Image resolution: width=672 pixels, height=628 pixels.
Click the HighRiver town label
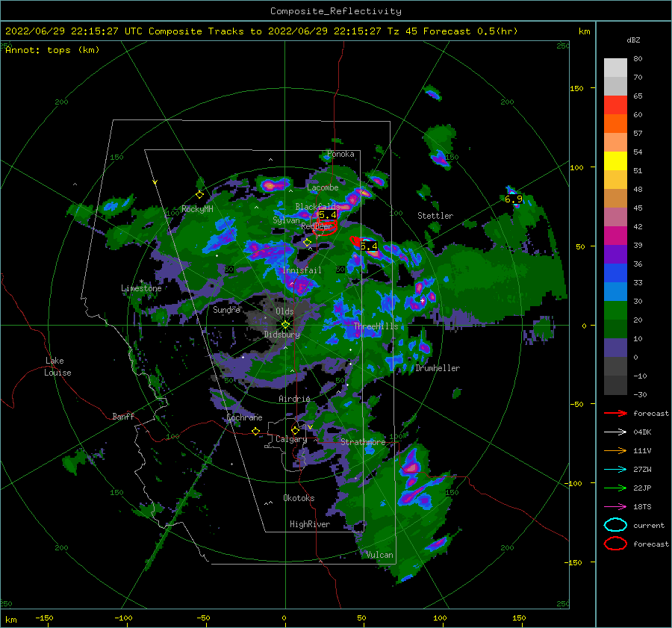310,524
